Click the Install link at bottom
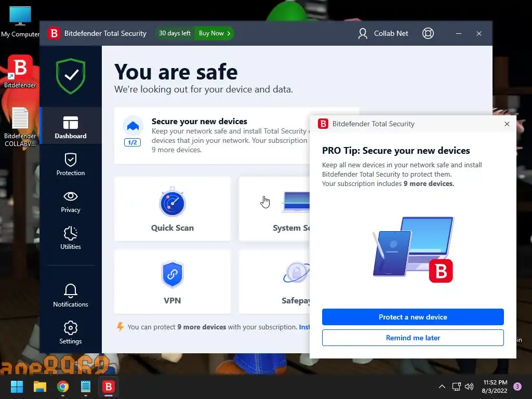 click(x=304, y=327)
